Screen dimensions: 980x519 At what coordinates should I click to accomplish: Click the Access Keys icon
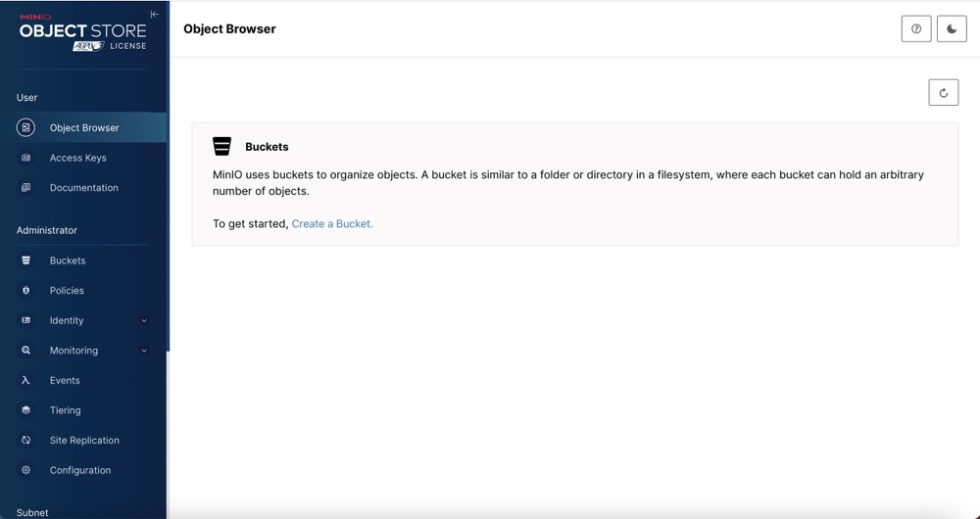[26, 158]
